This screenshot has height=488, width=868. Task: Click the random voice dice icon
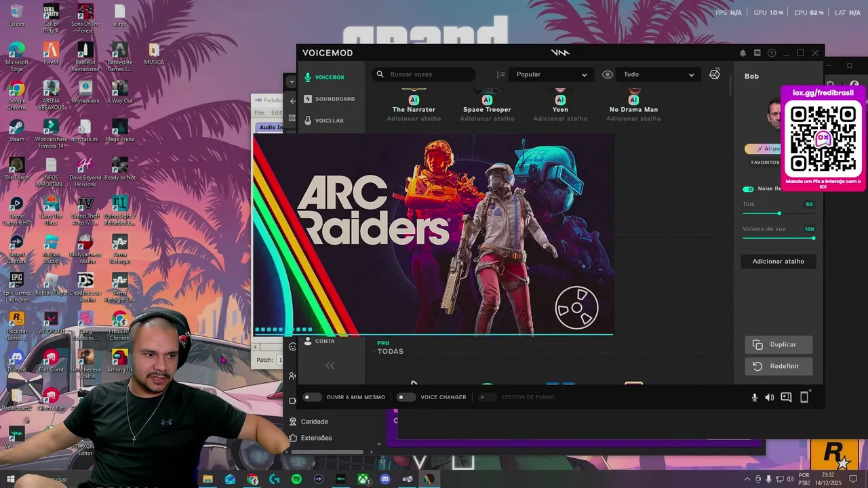point(714,74)
